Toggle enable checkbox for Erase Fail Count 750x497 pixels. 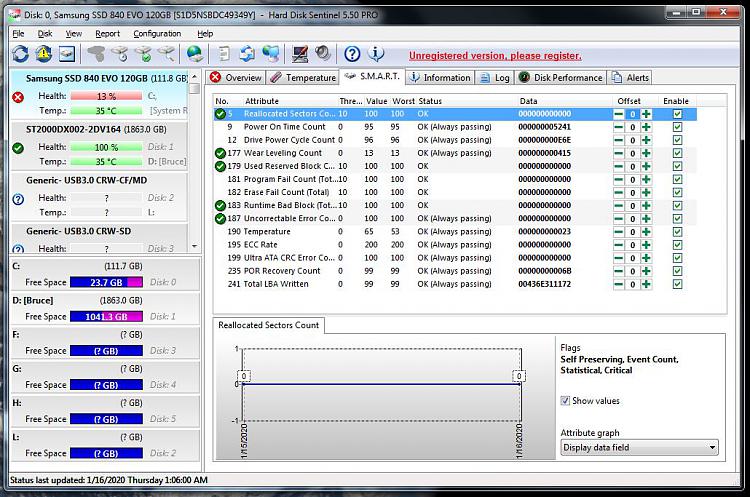point(677,193)
